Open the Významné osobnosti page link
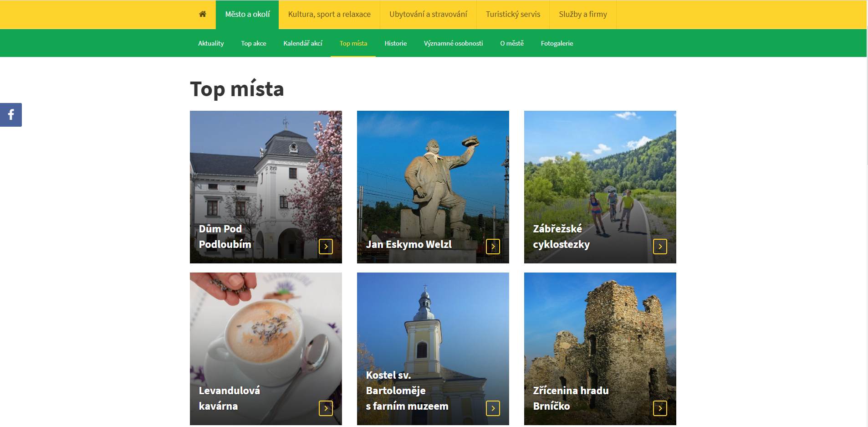868x427 pixels. (453, 43)
